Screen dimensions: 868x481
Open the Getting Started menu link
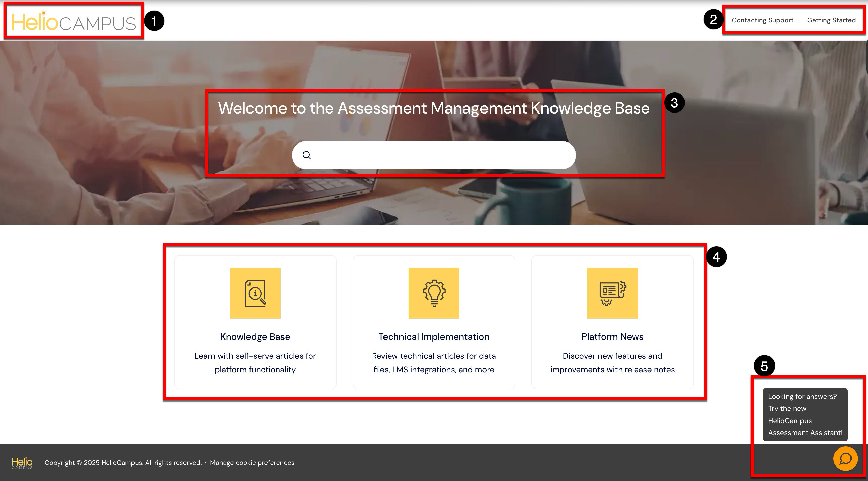(831, 20)
